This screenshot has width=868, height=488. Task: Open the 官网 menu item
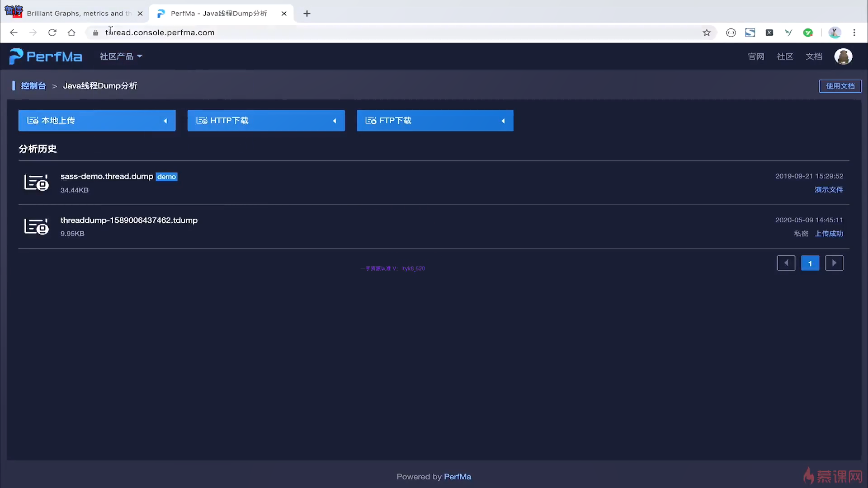(756, 56)
